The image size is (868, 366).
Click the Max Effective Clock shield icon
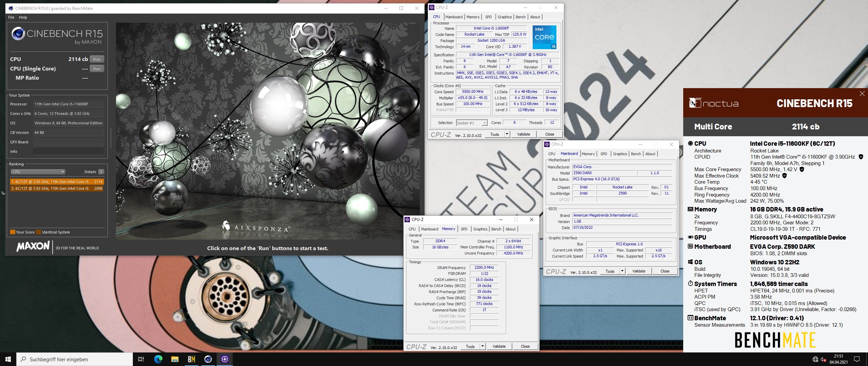[x=785, y=176]
